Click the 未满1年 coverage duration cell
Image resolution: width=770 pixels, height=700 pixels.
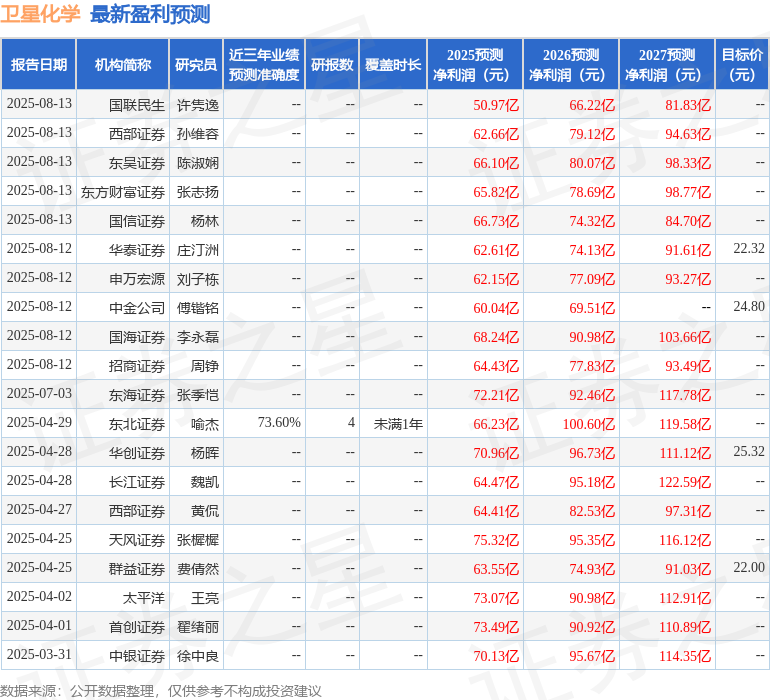(398, 423)
